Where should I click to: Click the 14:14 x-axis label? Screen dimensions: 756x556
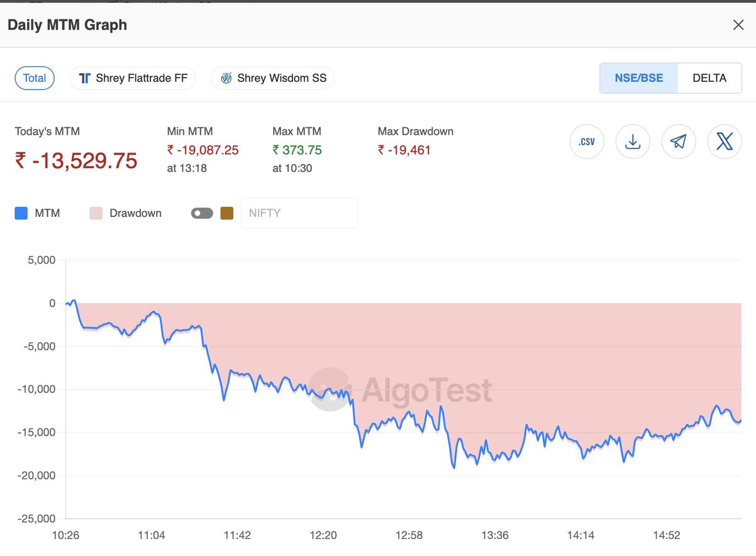[x=581, y=536]
